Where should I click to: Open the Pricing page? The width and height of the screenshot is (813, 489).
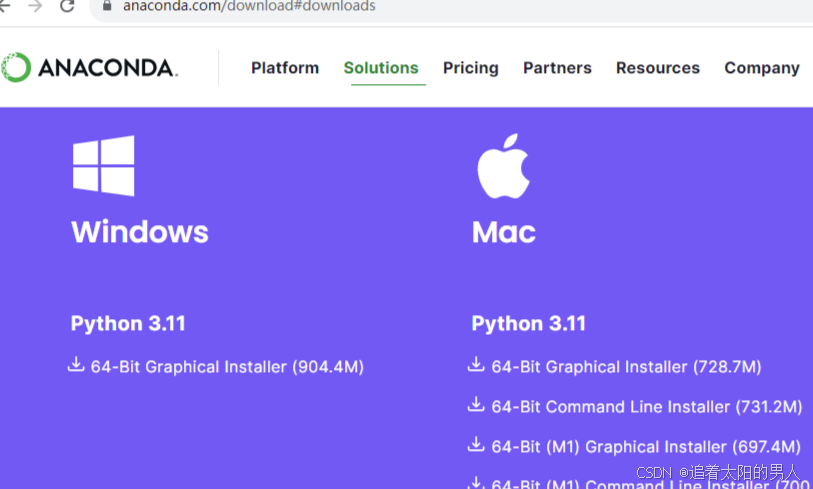tap(471, 68)
